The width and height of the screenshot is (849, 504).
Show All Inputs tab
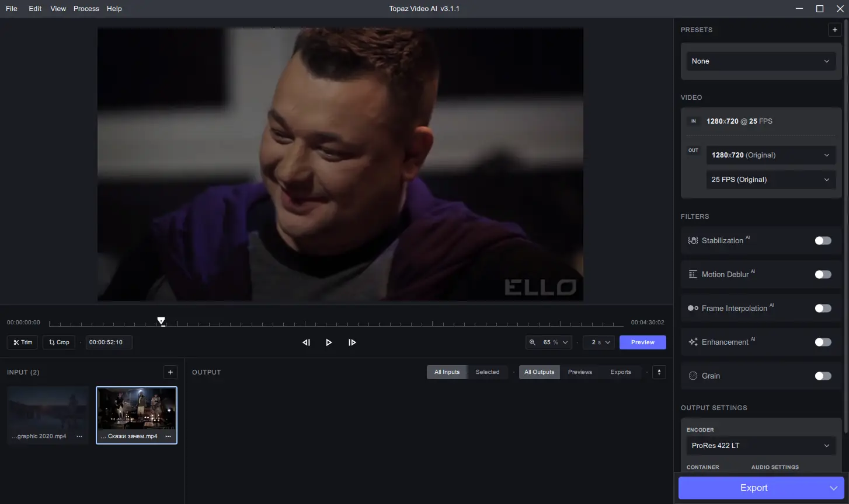click(x=447, y=372)
